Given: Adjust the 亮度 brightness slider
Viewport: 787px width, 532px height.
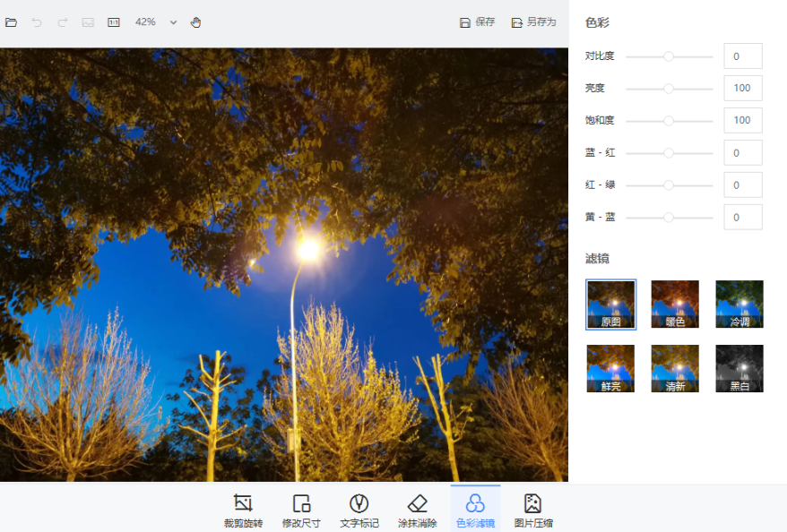Looking at the screenshot, I should [669, 89].
